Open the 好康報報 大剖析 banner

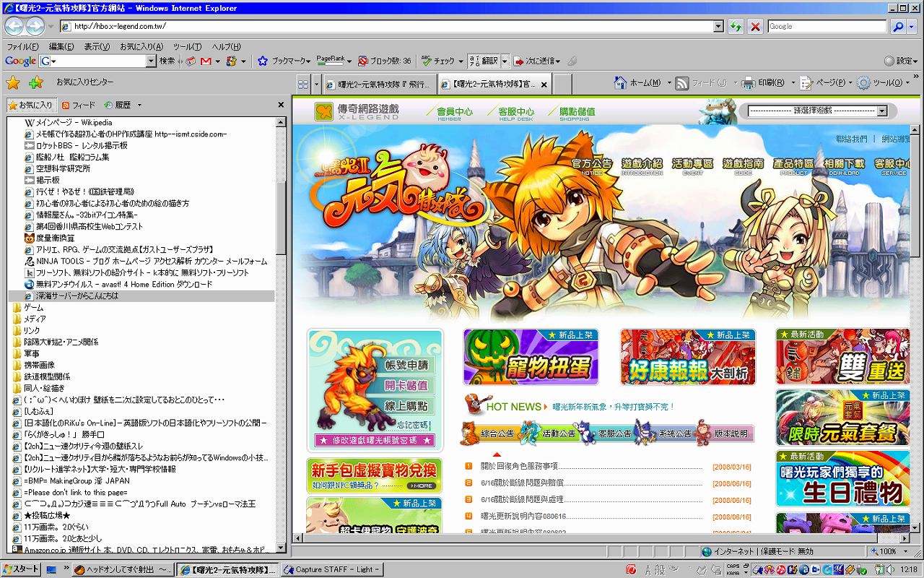tap(688, 357)
